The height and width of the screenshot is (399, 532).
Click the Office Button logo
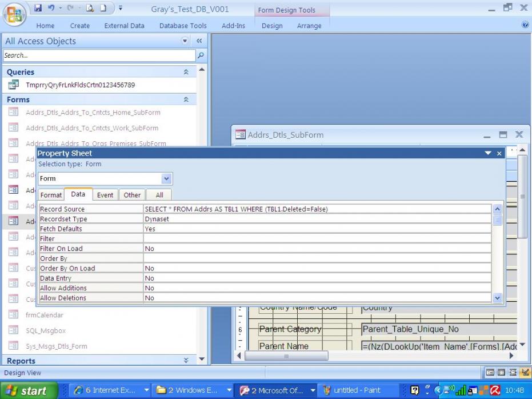coord(14,15)
